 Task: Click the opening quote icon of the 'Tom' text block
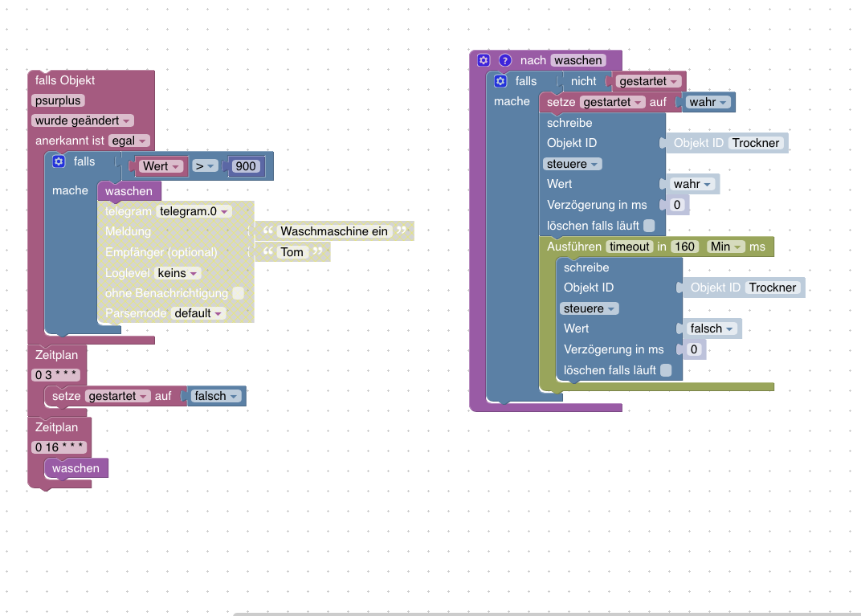click(268, 251)
